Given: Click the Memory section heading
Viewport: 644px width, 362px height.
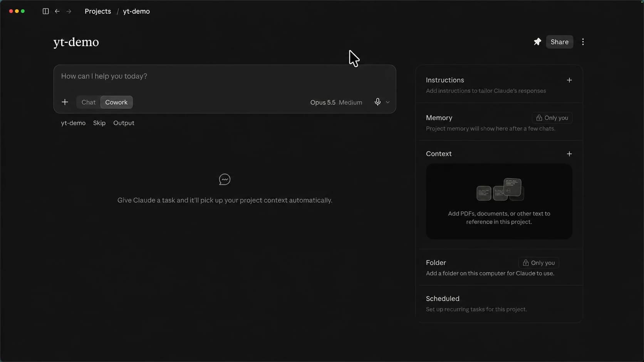Looking at the screenshot, I should coord(439,118).
